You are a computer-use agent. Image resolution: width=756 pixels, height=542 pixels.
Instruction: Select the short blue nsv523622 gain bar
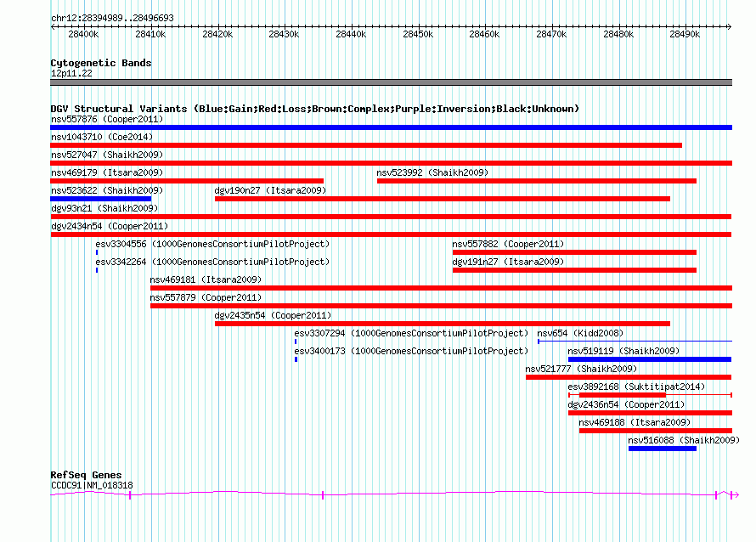pos(101,199)
